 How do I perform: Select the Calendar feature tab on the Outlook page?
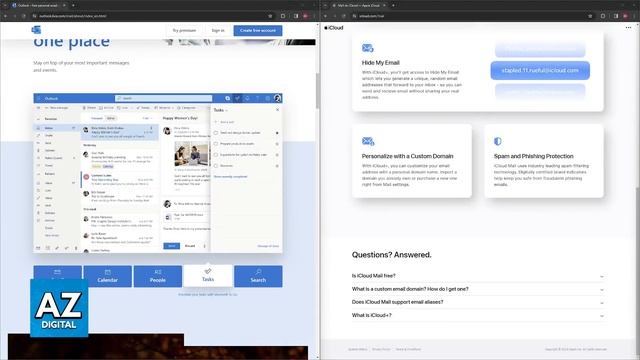pyautogui.click(x=108, y=276)
